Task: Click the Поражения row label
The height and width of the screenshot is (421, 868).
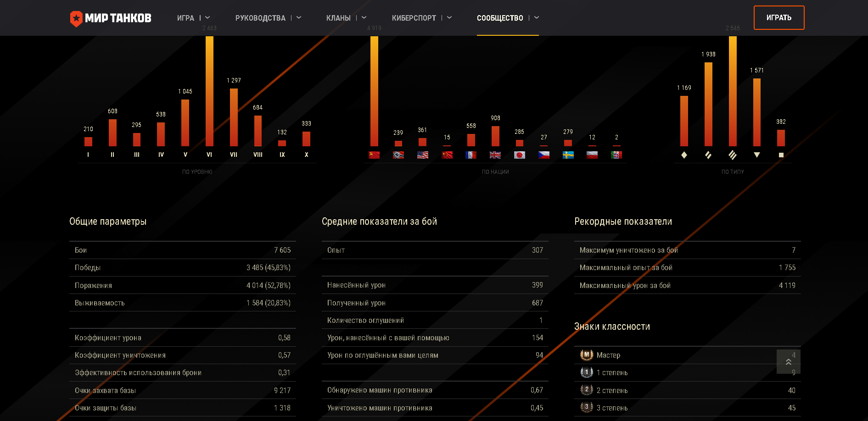Action: pos(93,285)
